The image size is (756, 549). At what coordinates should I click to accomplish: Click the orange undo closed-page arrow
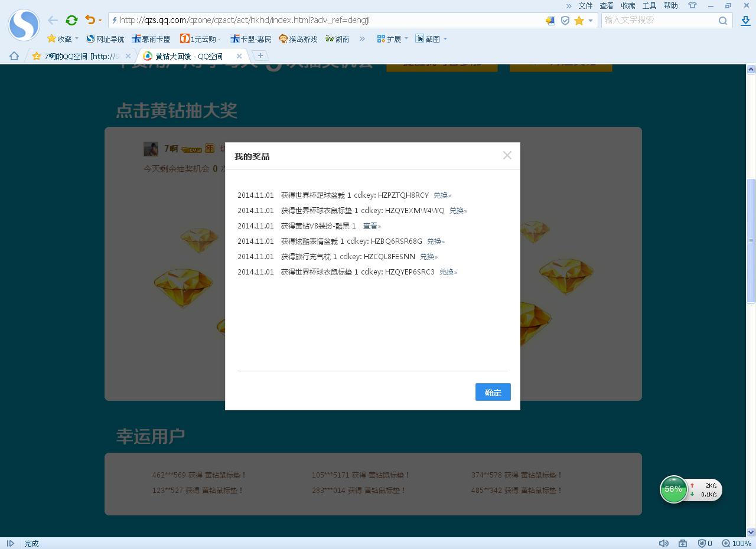point(90,20)
